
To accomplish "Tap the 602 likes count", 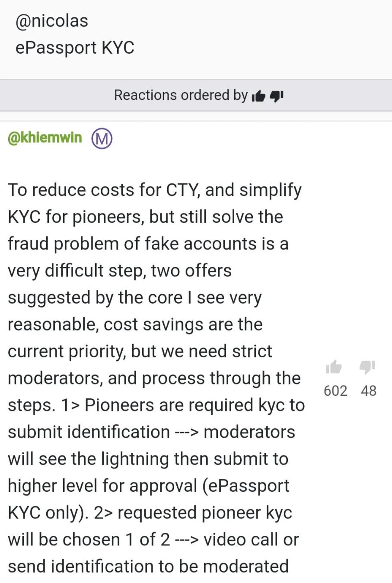I will (335, 391).
